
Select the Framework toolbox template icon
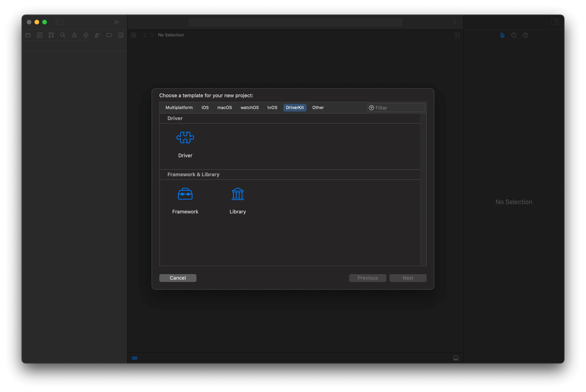(185, 194)
